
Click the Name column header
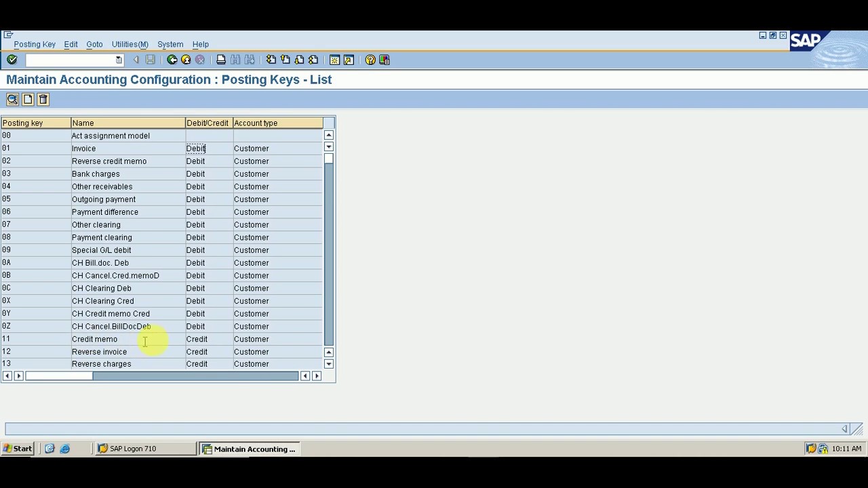pyautogui.click(x=127, y=123)
